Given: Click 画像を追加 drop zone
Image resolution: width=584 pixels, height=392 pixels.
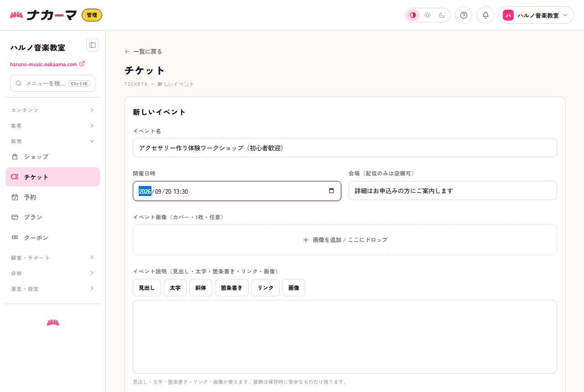Looking at the screenshot, I should [345, 240].
